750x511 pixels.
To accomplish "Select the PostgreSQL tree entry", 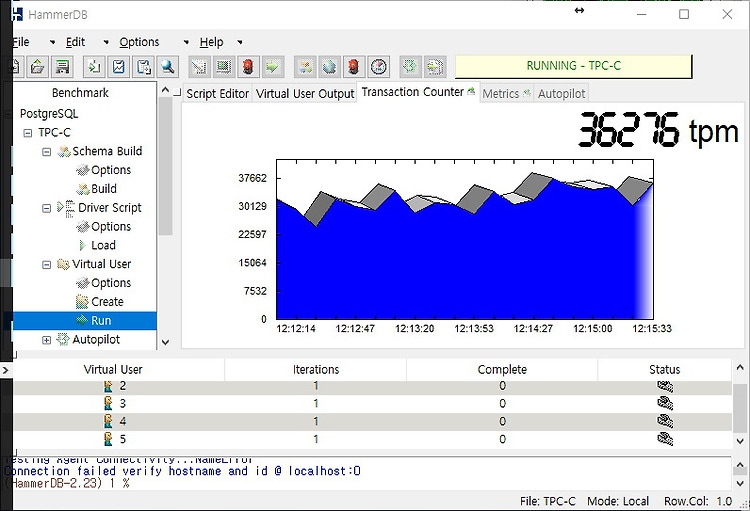I will click(x=49, y=114).
